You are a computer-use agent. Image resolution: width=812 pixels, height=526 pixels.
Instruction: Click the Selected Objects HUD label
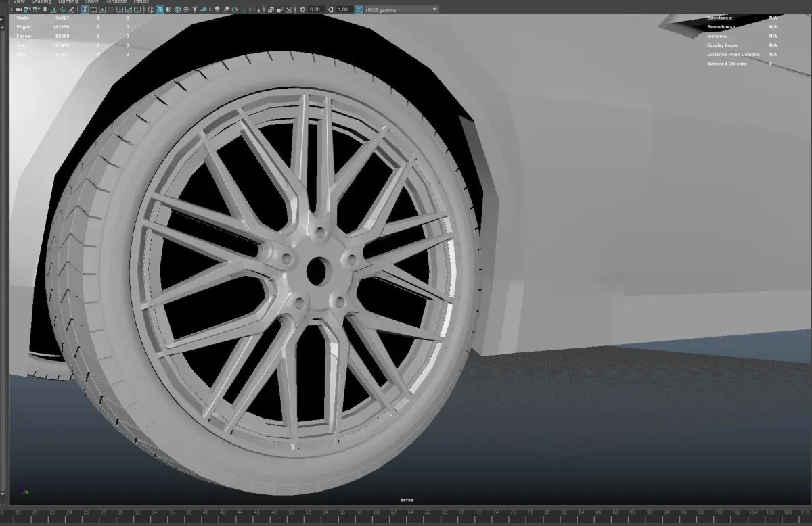click(x=727, y=64)
